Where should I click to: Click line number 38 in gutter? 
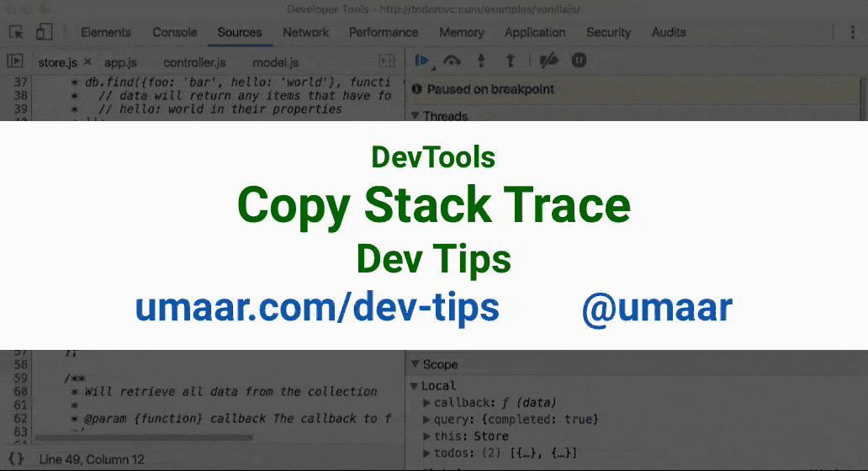pyautogui.click(x=20, y=96)
